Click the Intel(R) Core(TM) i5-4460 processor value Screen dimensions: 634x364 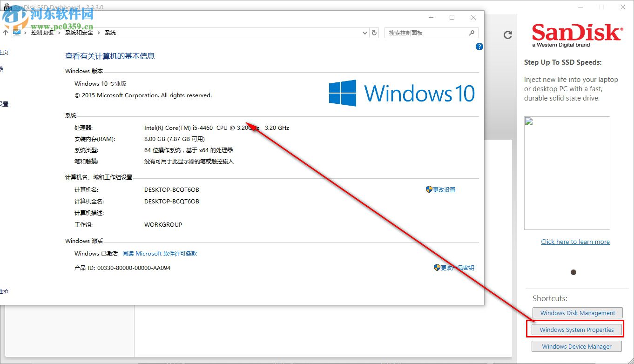click(216, 128)
